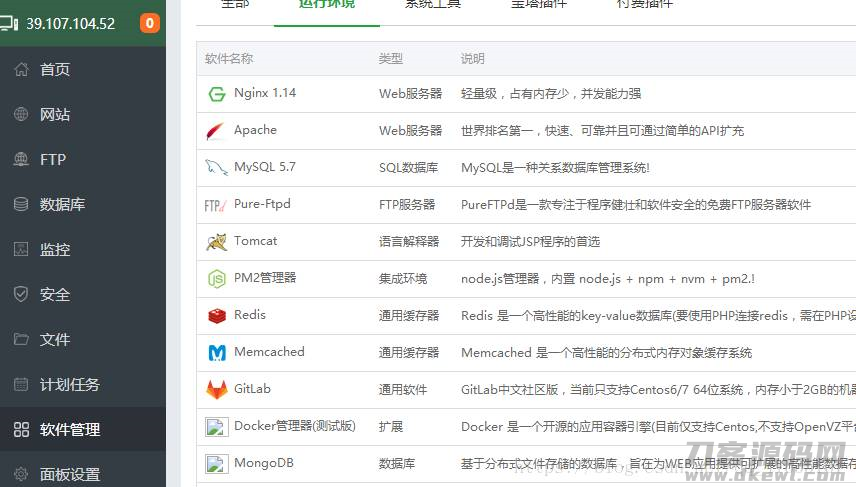Screen dimensions: 856x487
Task: Click the orange notification badge showing 0
Action: pyautogui.click(x=150, y=23)
